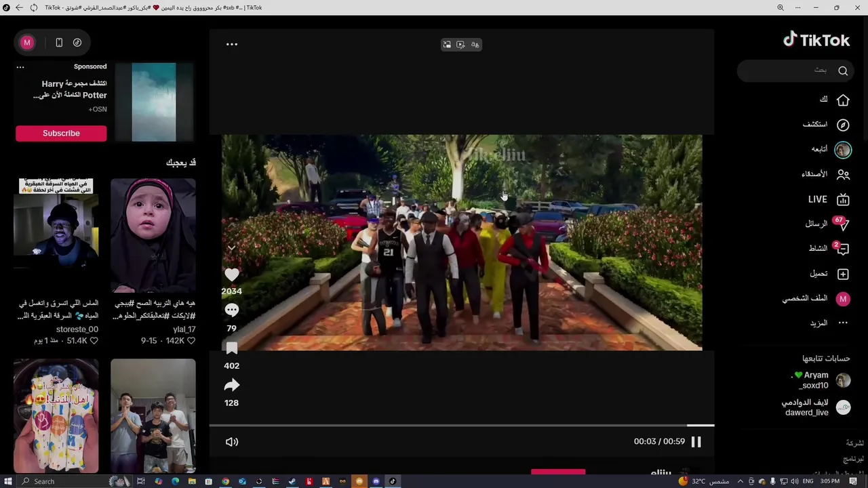Click the magnifier search icon
868x488 pixels.
[x=843, y=70]
